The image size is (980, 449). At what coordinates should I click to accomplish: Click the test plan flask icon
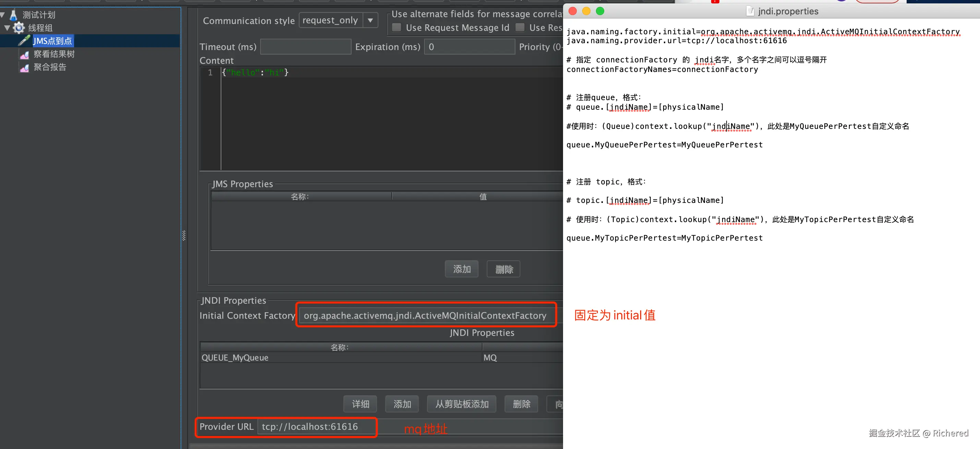(14, 15)
